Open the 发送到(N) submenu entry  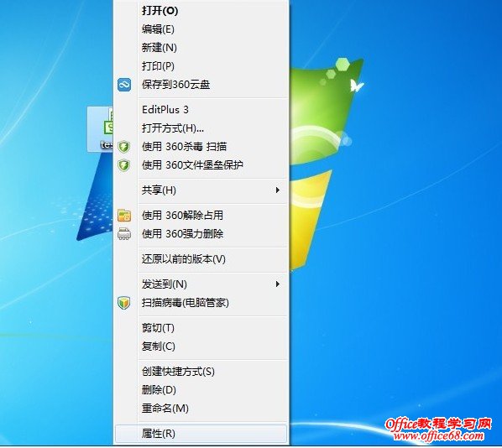coord(201,284)
